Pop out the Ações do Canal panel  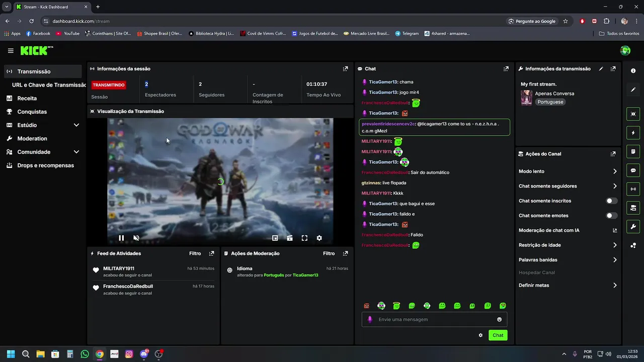click(x=613, y=154)
